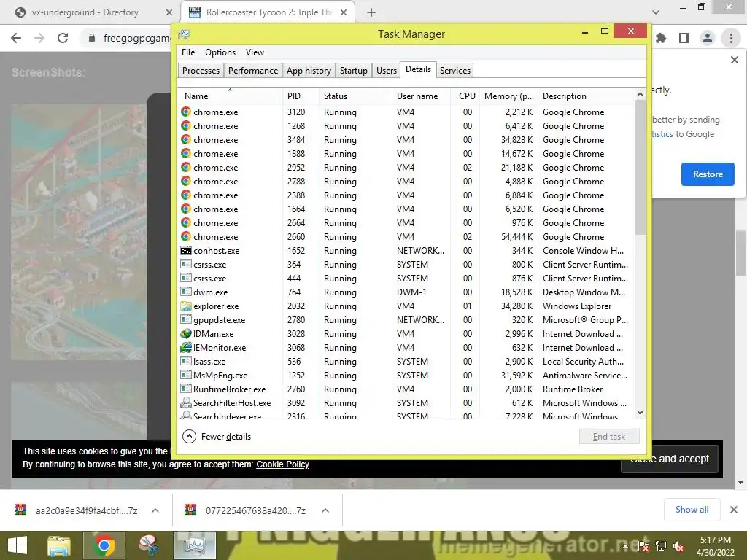The height and width of the screenshot is (560, 747).
Task: Click the csrss.exe icon for PID 444
Action: point(186,278)
